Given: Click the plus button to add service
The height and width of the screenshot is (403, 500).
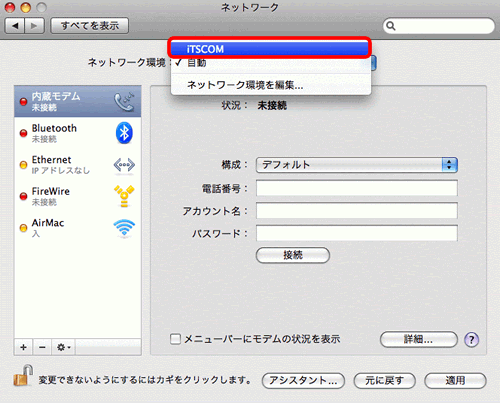Looking at the screenshot, I should 23,347.
